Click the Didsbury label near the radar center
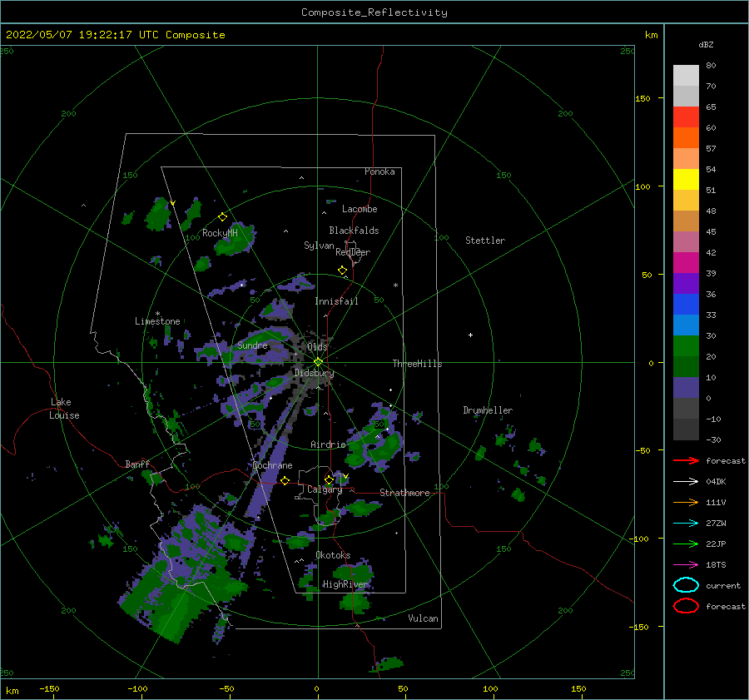The image size is (749, 700). [314, 373]
